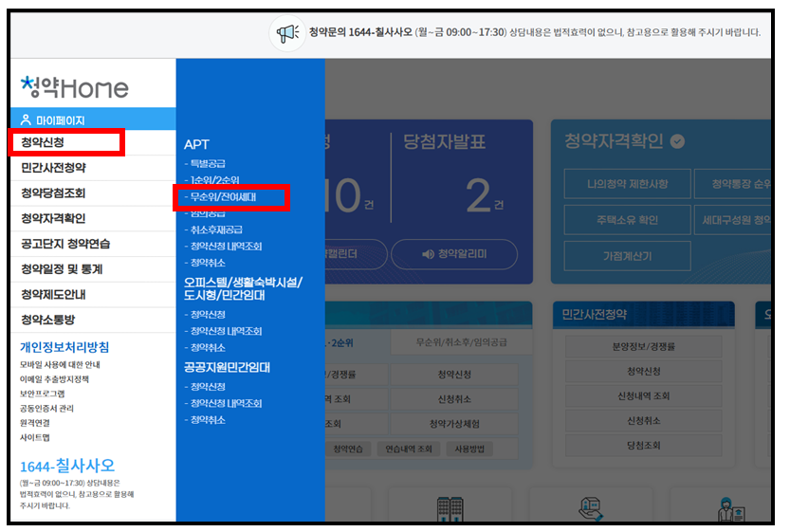Select 청약제도안내 in the sidebar
This screenshot has height=532, width=790.
pos(93,294)
